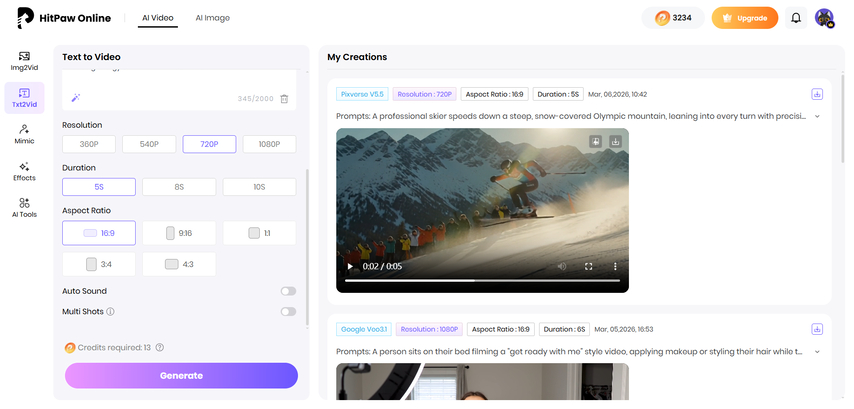Open the Img2Vid sidebar tool
854x409 pixels.
[24, 62]
